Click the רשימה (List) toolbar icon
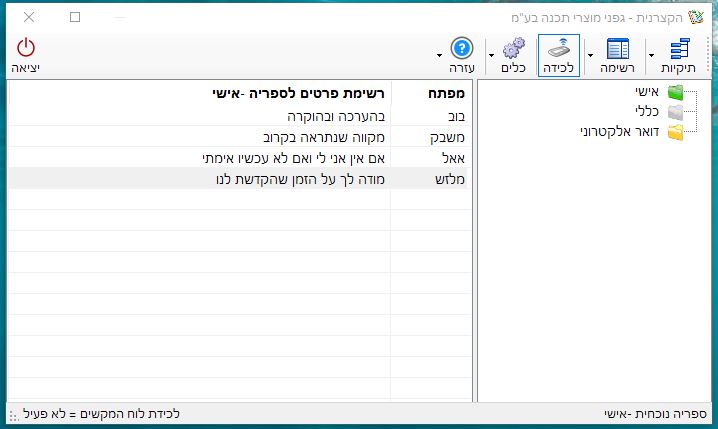 pyautogui.click(x=619, y=50)
